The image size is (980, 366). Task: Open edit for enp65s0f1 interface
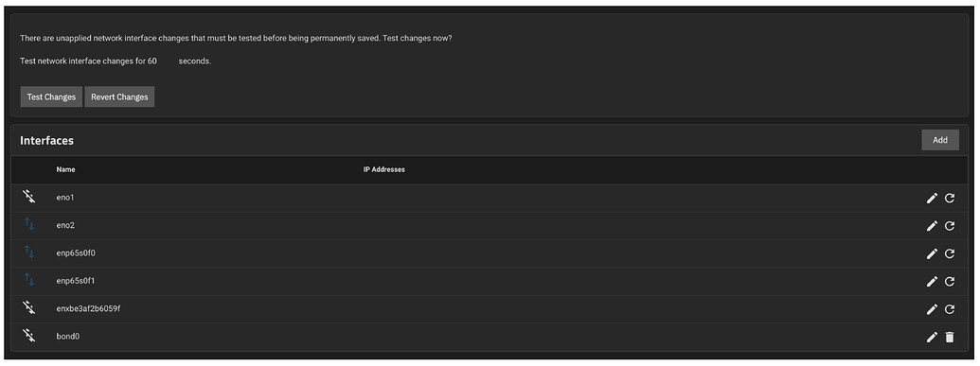932,282
